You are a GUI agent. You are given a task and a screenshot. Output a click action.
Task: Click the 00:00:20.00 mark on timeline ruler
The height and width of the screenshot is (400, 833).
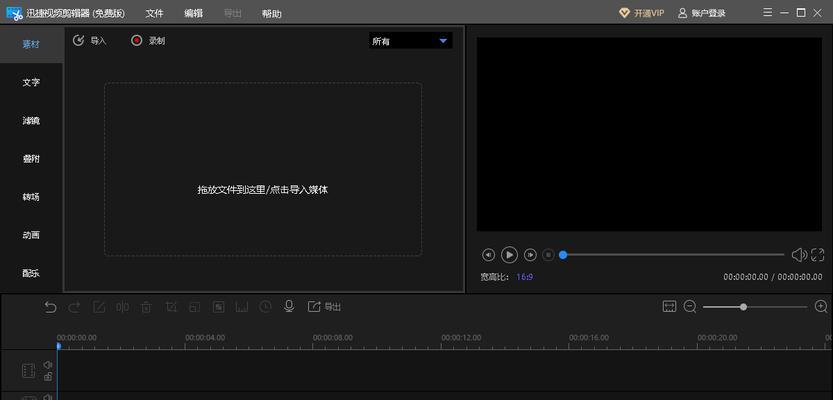717,337
